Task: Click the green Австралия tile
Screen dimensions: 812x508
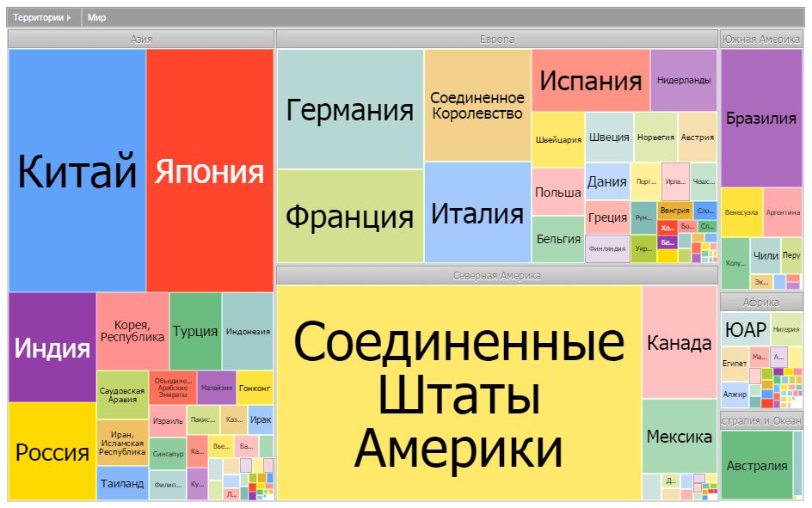Action: (x=756, y=465)
